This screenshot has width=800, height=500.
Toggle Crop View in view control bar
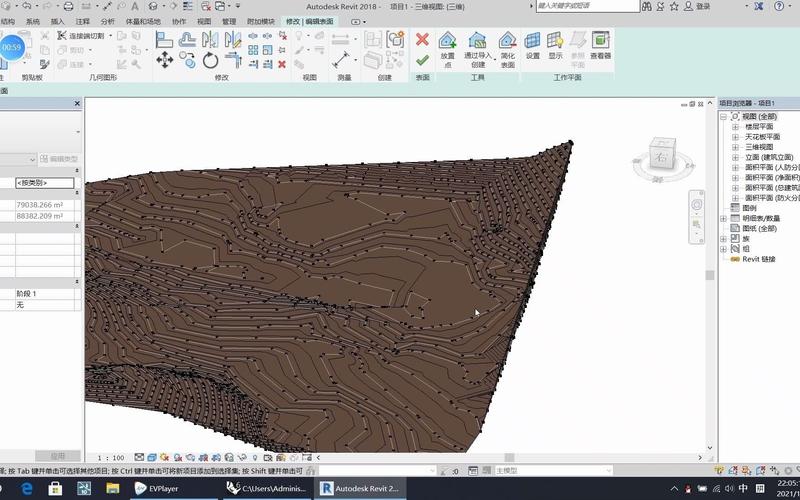coord(203,457)
